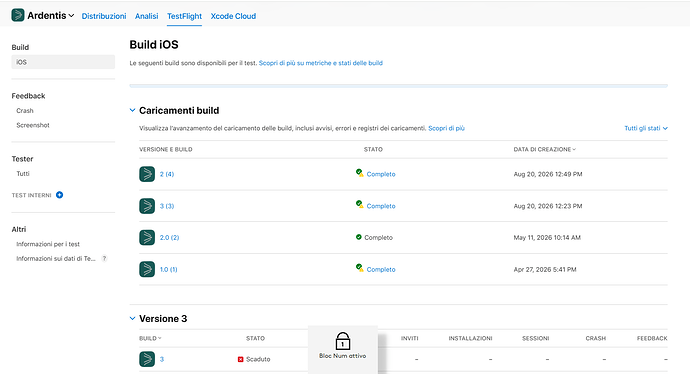Follow the Scopri di più link under Caricamenti build
Screen dimensions: 690x374
click(x=446, y=128)
